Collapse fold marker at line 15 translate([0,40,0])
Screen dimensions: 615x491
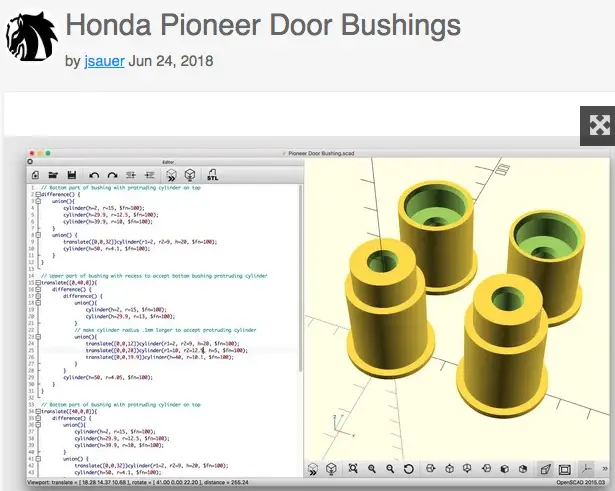tap(38, 283)
